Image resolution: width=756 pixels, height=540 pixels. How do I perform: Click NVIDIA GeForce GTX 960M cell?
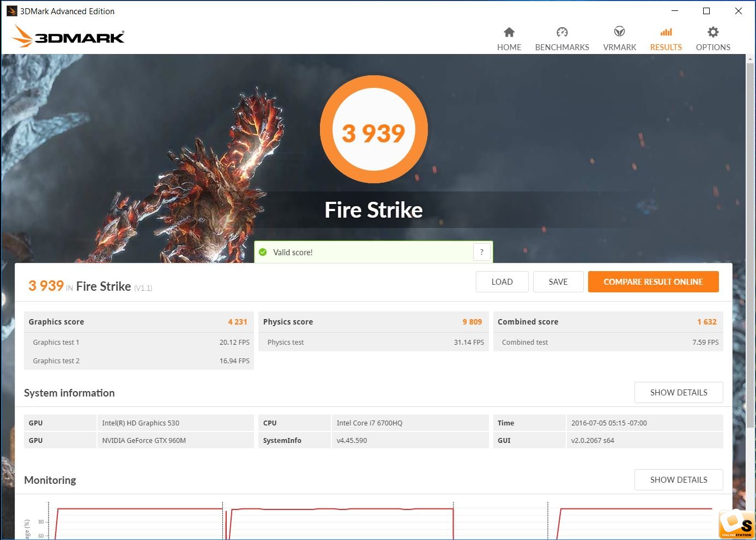pos(176,441)
